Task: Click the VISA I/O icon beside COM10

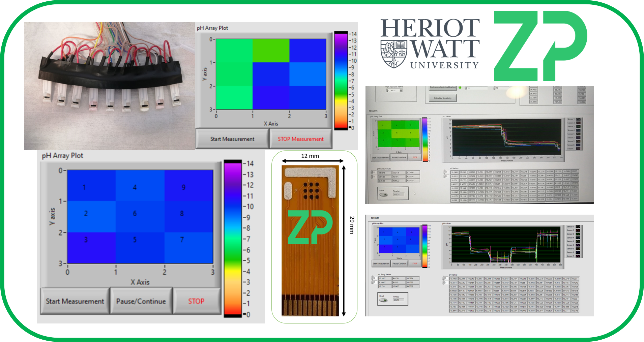Action: click(387, 90)
